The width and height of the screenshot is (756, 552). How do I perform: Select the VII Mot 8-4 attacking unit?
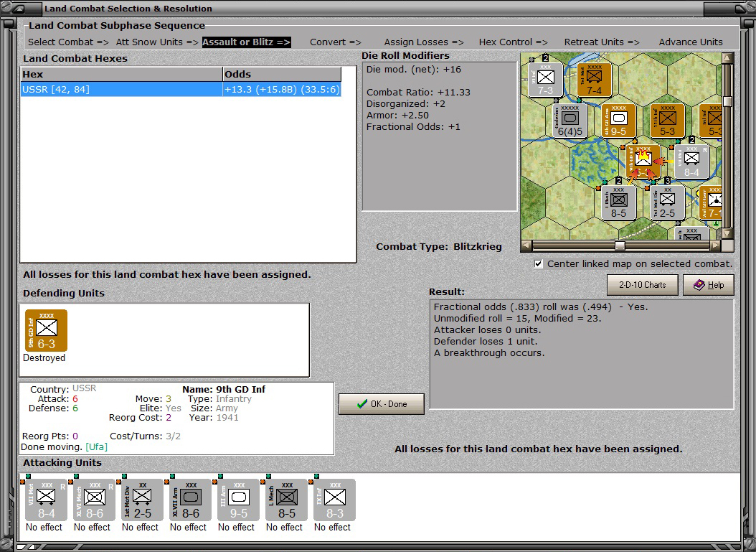[x=46, y=500]
